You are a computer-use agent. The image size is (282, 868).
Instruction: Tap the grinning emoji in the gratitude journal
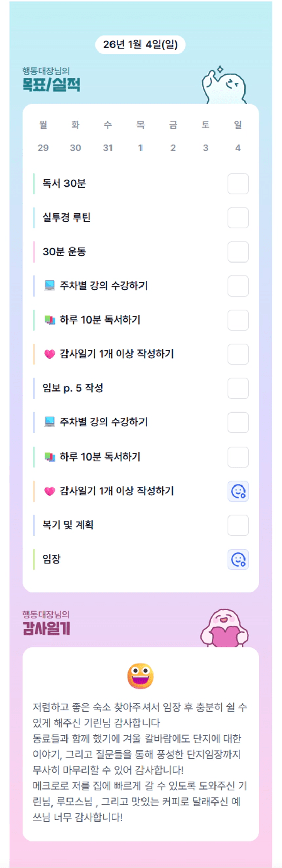click(x=140, y=676)
